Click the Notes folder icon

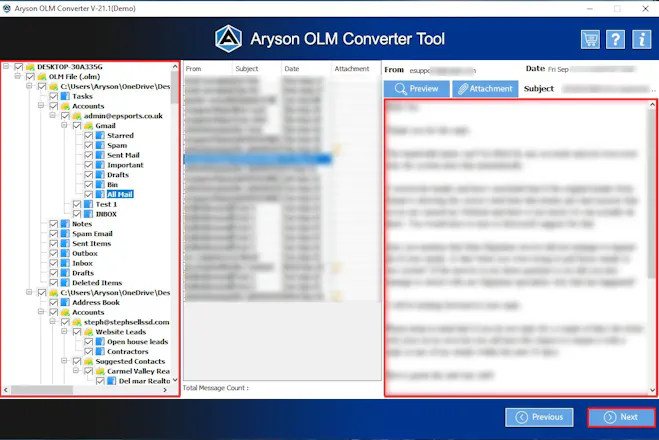[x=65, y=224]
